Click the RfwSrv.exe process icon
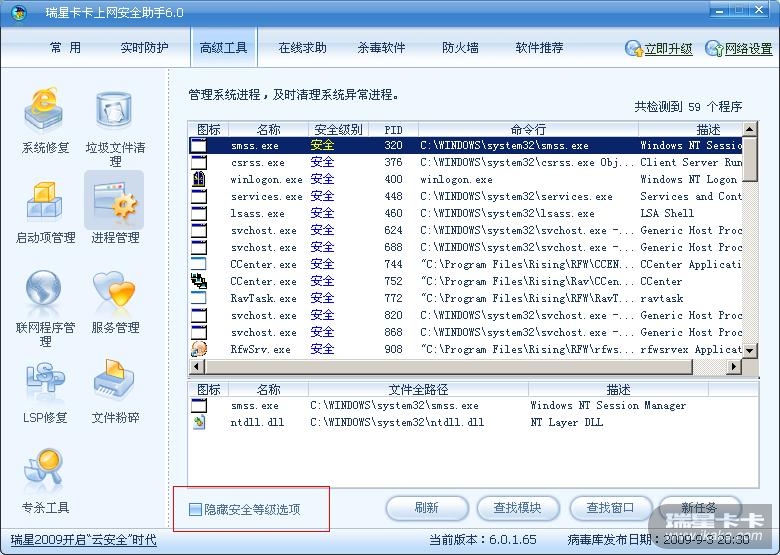 pos(198,349)
